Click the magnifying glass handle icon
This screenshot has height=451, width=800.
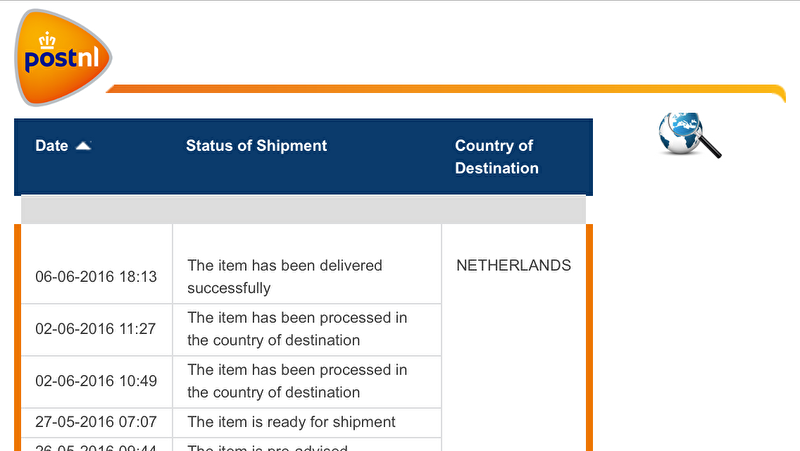pos(709,145)
